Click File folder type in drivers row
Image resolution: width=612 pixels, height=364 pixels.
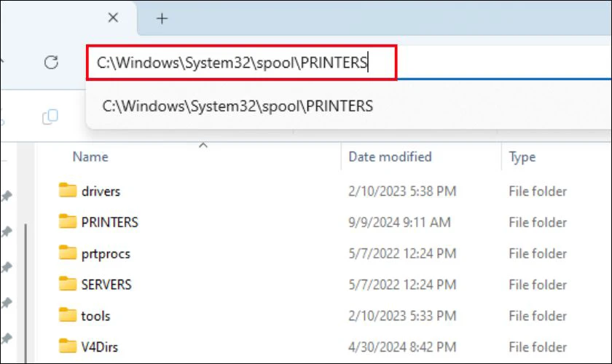[x=538, y=191]
